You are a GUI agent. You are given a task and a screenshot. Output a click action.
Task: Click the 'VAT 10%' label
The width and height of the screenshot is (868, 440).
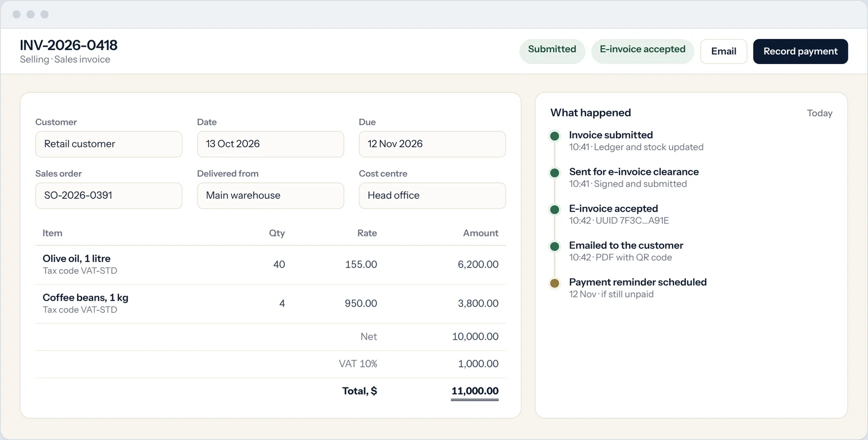(x=358, y=364)
